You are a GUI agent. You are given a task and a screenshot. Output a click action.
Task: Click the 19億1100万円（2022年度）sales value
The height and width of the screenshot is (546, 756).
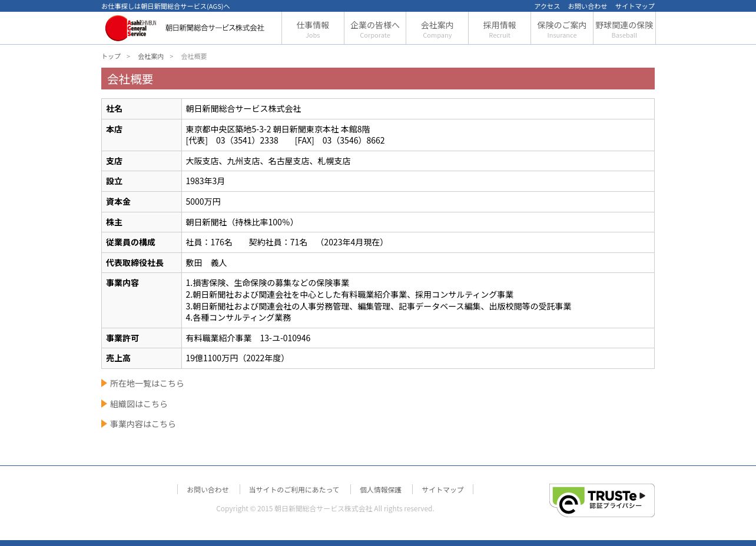click(x=237, y=358)
